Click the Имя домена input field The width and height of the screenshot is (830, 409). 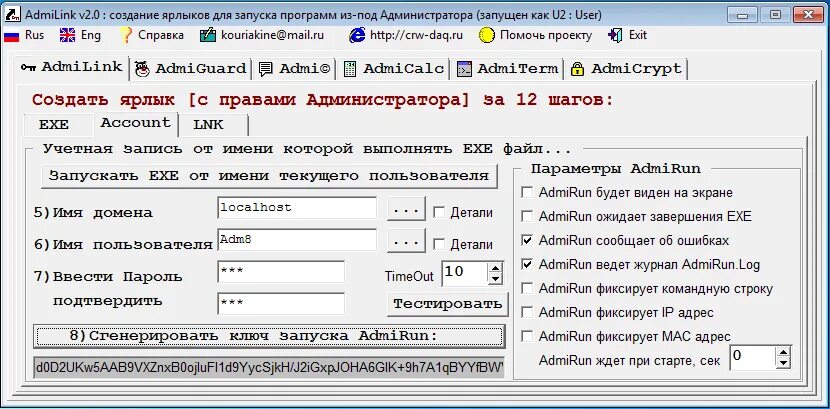point(297,208)
